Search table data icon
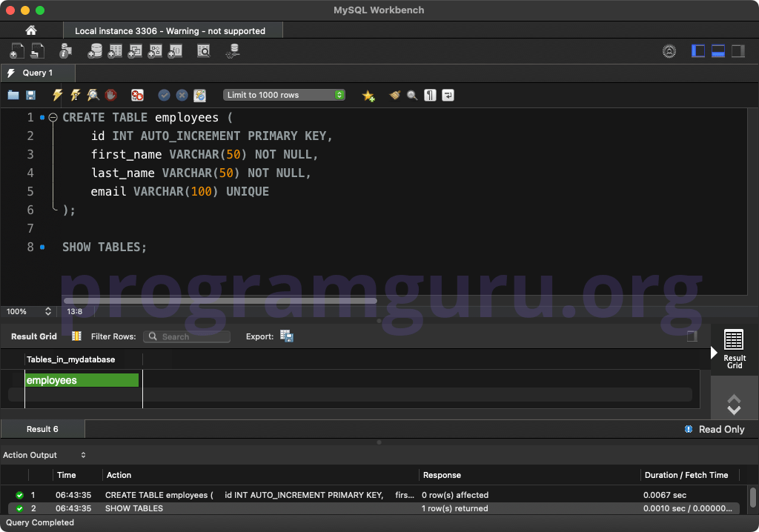 [204, 51]
